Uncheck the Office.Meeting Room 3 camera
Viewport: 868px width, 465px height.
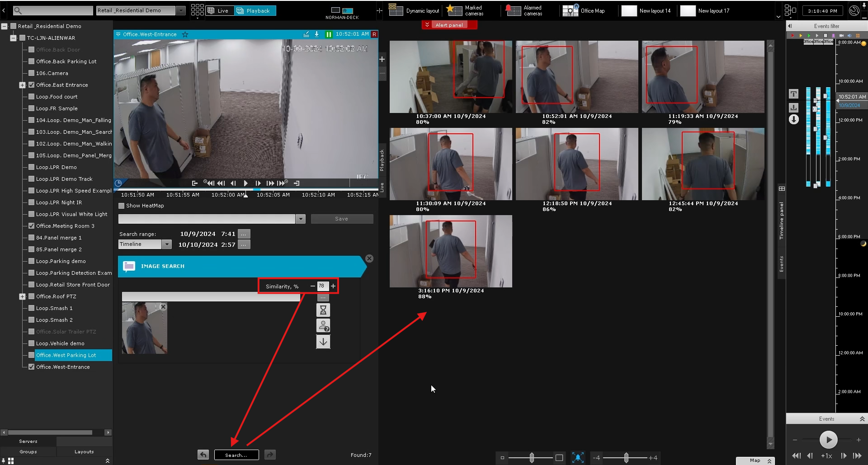tap(32, 226)
